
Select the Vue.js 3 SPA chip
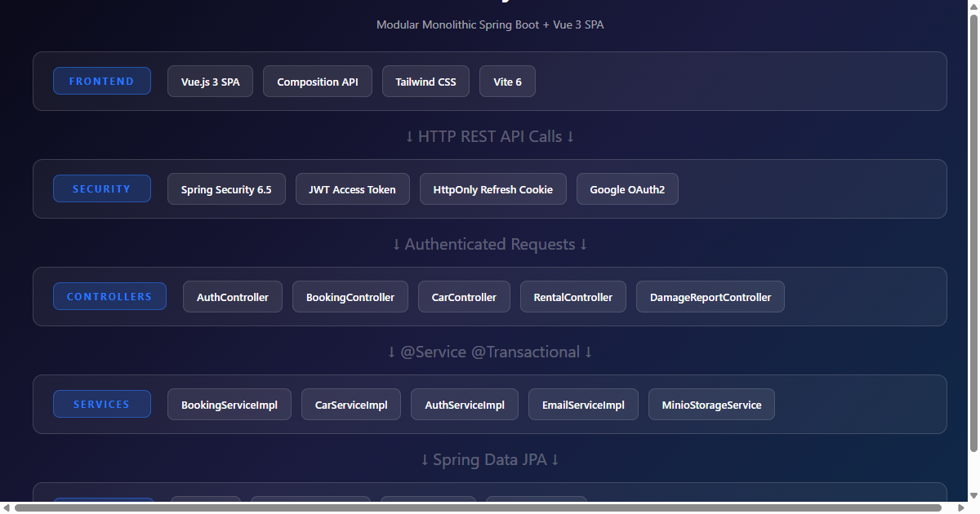point(210,82)
